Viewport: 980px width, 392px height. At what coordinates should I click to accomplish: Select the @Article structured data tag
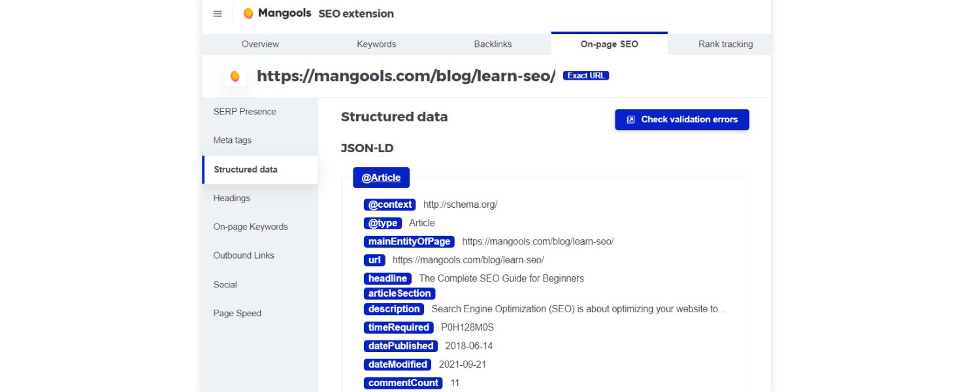pos(381,177)
